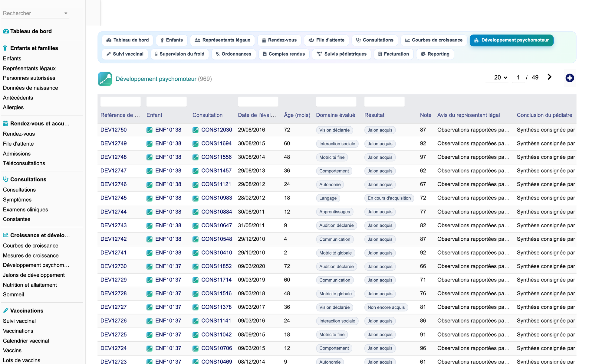Image resolution: width=589 pixels, height=364 pixels.
Task: Open record DEV12730
Action: pos(114,266)
